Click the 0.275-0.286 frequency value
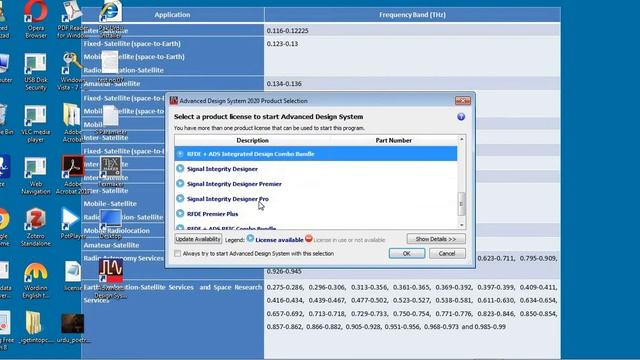Viewport: 640px width, 360px height. pyautogui.click(x=285, y=287)
